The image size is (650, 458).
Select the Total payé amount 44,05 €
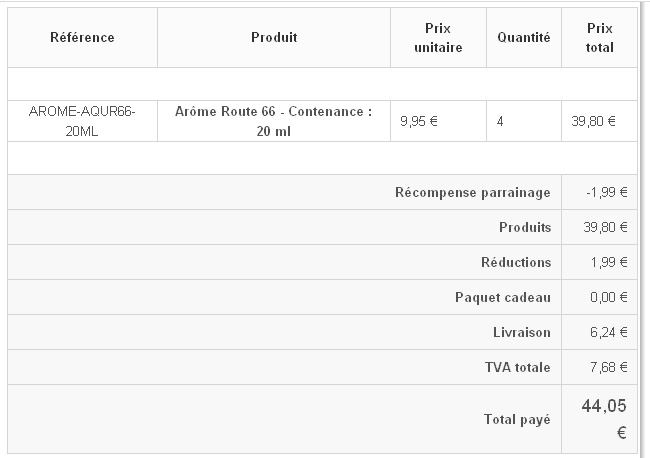point(604,419)
